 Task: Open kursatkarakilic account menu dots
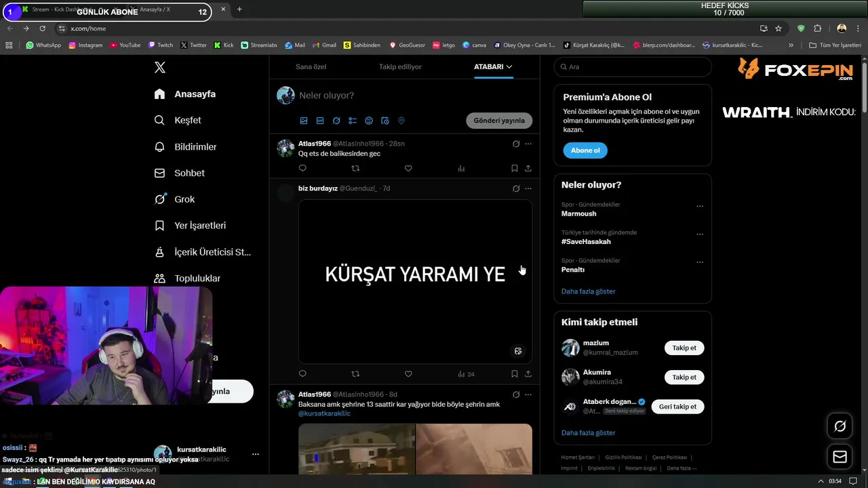point(255,454)
